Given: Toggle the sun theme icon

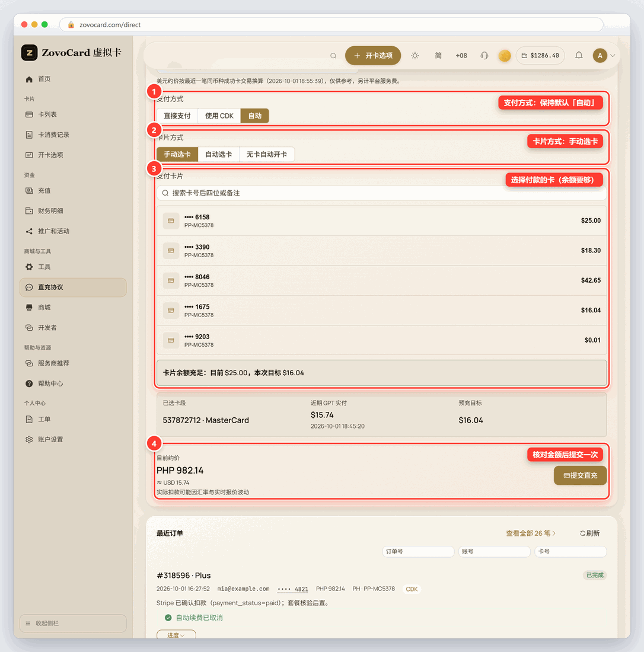Looking at the screenshot, I should (x=415, y=56).
